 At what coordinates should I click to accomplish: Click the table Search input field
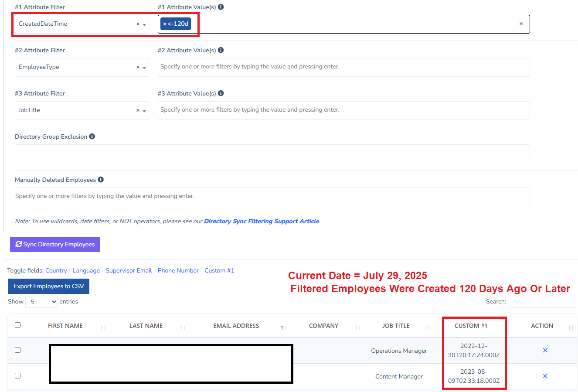tap(542, 302)
